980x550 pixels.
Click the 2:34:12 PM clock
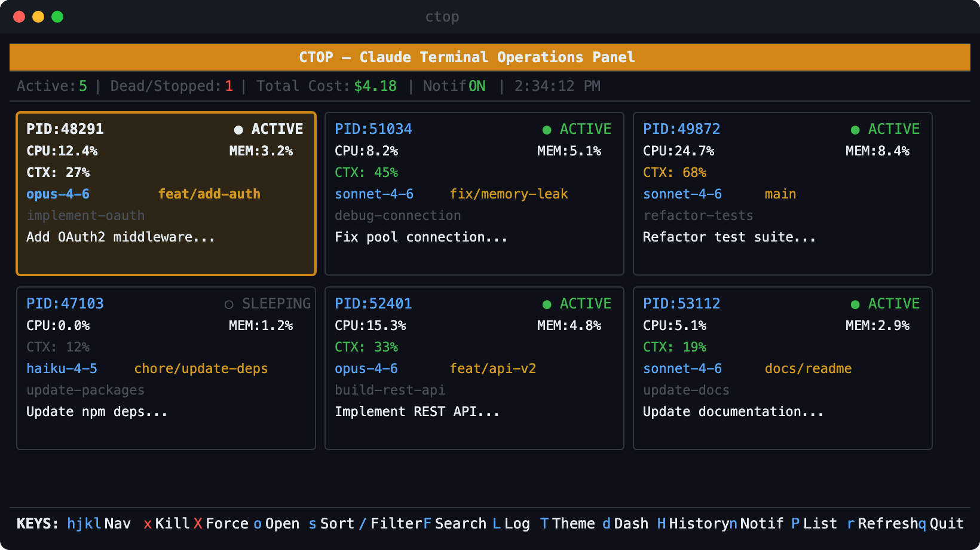[558, 86]
